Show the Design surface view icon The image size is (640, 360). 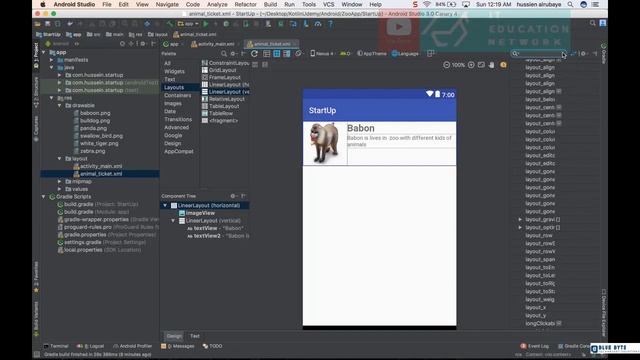point(267,53)
